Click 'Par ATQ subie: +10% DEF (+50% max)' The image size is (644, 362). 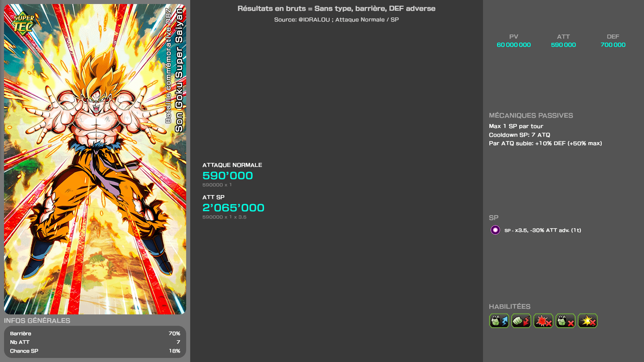545,143
